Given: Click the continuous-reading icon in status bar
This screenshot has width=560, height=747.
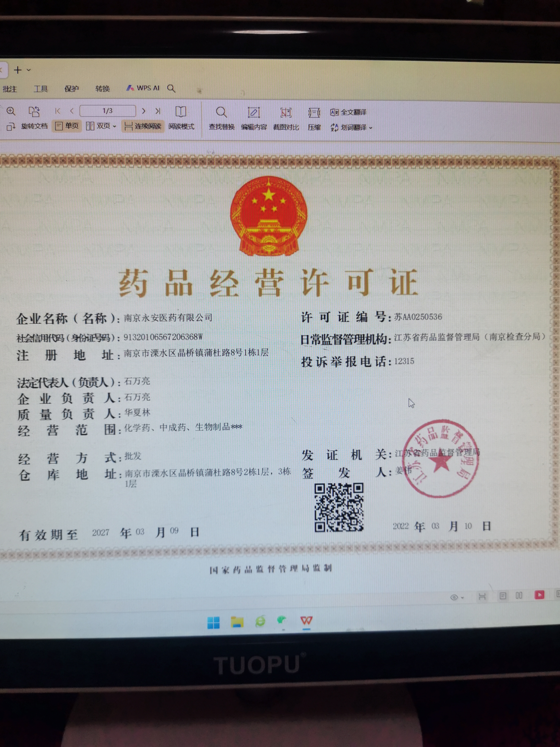Looking at the screenshot, I should point(482,597).
